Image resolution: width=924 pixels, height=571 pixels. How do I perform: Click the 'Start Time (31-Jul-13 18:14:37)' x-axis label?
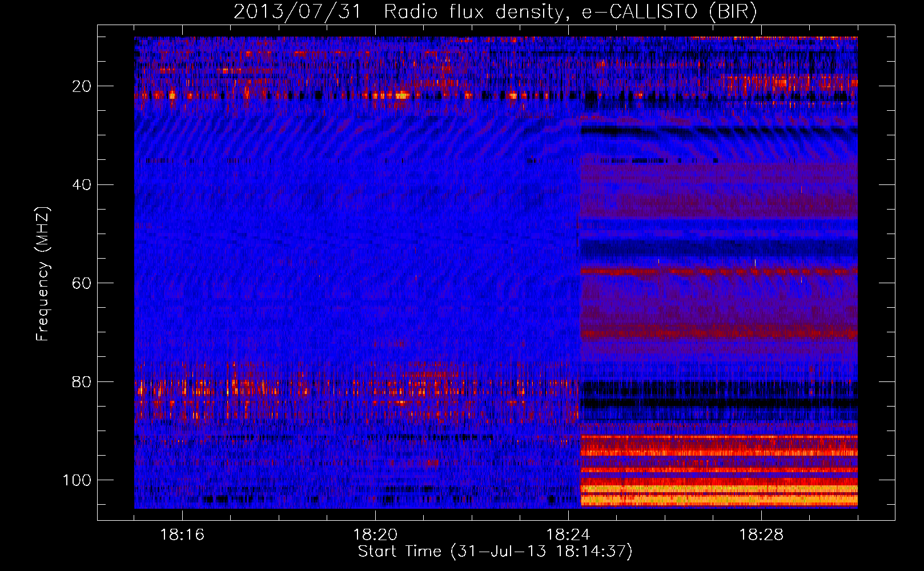495,552
